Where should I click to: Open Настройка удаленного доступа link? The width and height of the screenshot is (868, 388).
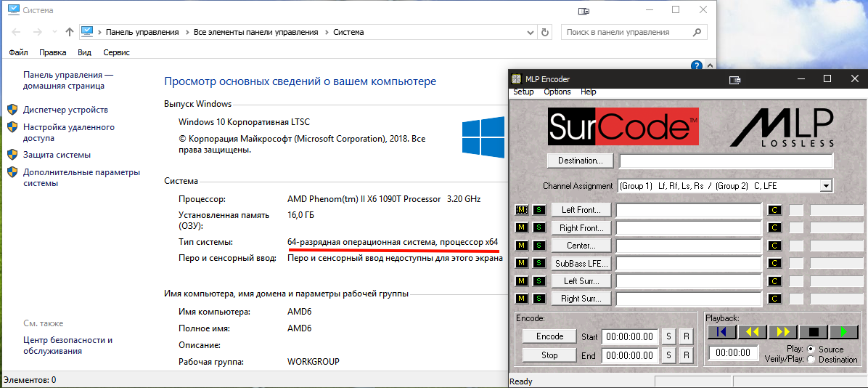[x=69, y=132]
